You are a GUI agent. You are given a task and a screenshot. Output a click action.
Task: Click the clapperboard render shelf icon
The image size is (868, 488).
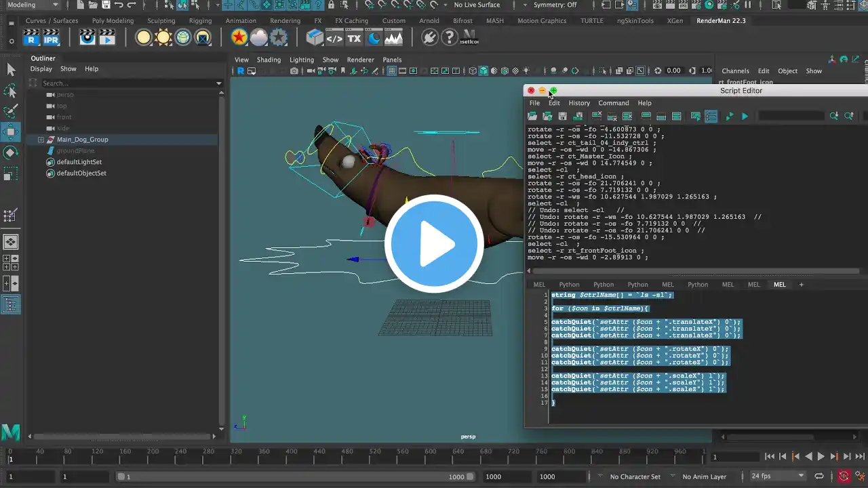coord(87,37)
